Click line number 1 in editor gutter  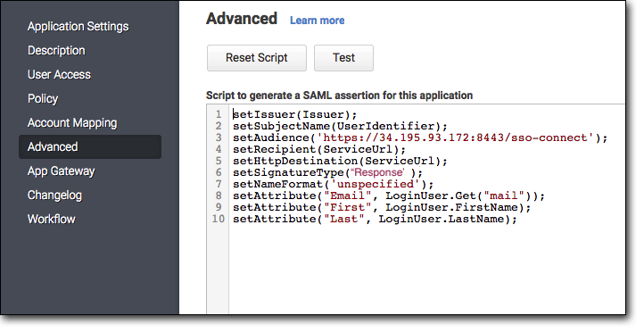[x=219, y=114]
